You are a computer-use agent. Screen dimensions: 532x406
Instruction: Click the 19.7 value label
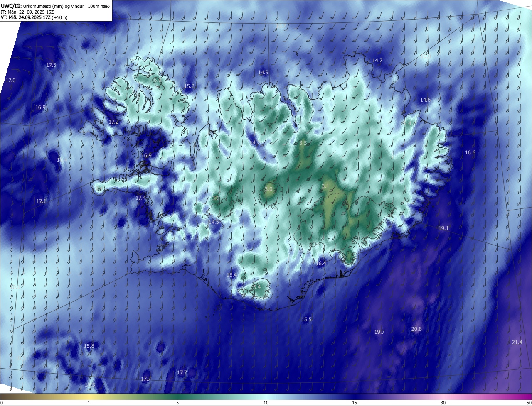(x=379, y=332)
